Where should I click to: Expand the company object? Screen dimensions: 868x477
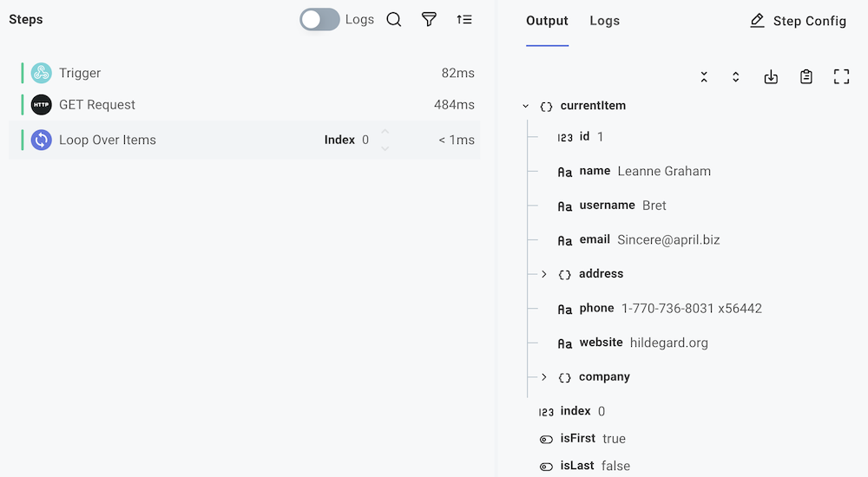tap(544, 377)
